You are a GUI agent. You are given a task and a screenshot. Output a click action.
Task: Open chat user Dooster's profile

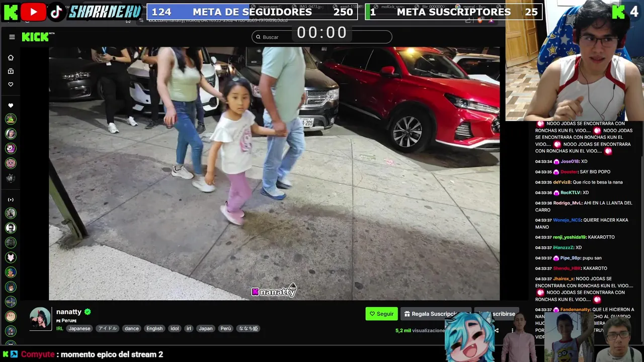569,172
